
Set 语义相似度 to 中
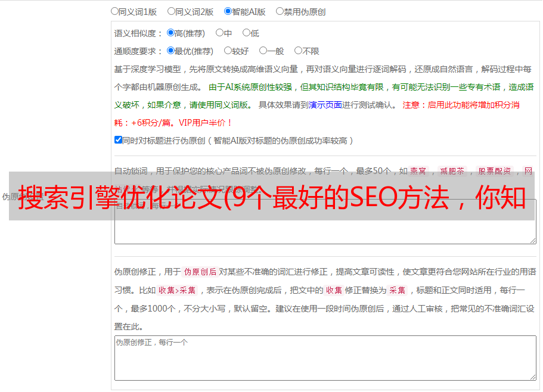[219, 33]
